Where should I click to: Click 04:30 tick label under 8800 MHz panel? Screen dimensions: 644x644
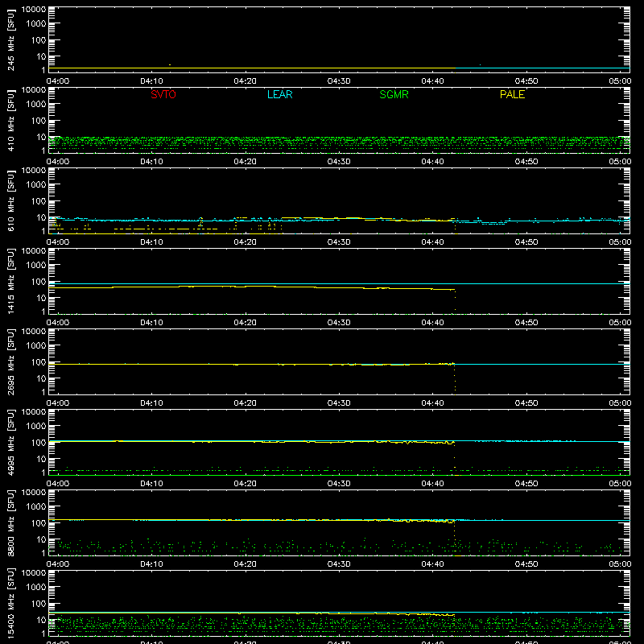(339, 564)
